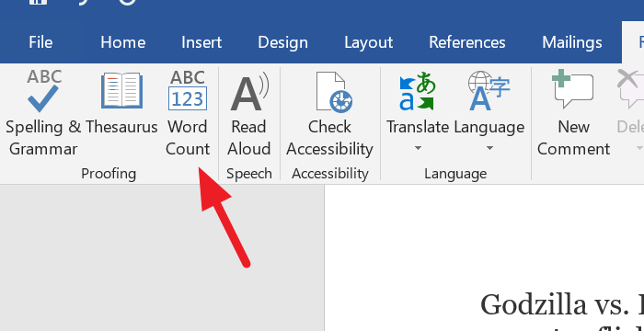Switch to the References tab
The width and height of the screenshot is (644, 331).
[x=467, y=42]
